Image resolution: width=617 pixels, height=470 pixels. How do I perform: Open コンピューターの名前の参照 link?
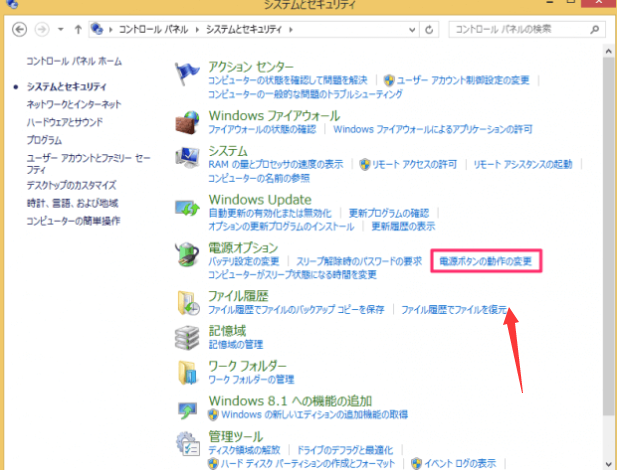click(259, 178)
